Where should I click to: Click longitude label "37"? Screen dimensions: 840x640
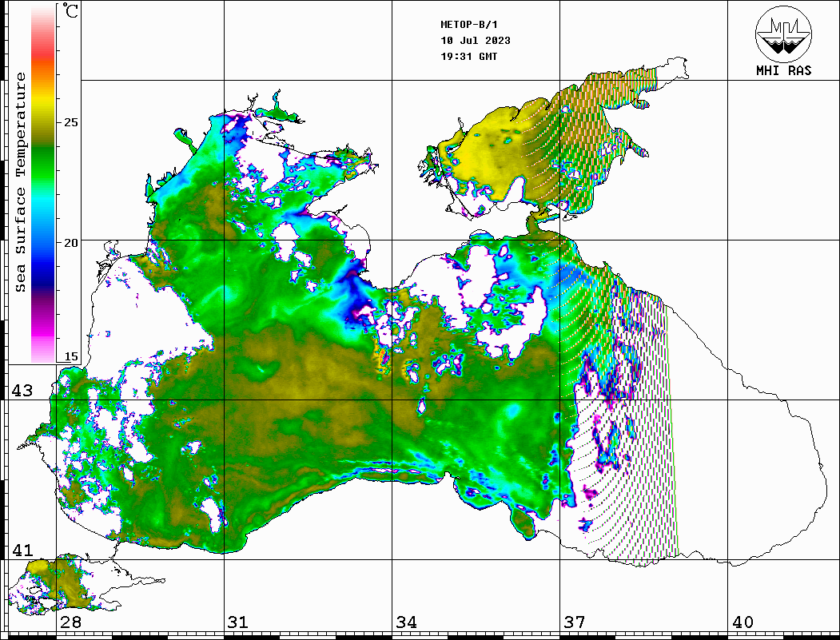tap(575, 622)
